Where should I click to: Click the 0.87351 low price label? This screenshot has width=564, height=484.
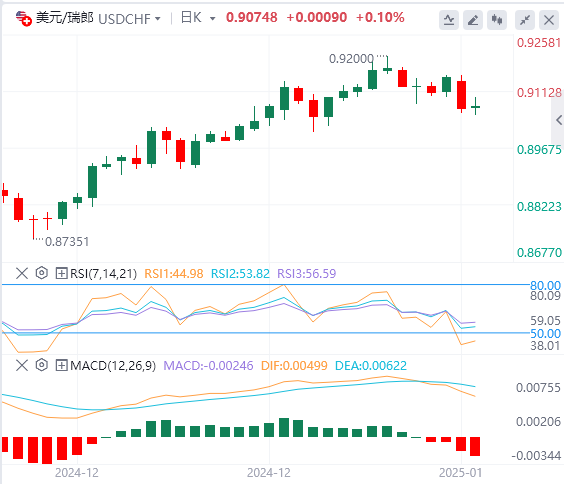point(67,242)
